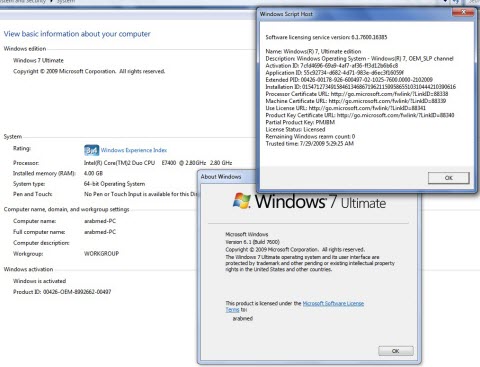The height and width of the screenshot is (367, 480).
Task: Click the 'Description: Windows Operating System' line
Action: click(359, 58)
